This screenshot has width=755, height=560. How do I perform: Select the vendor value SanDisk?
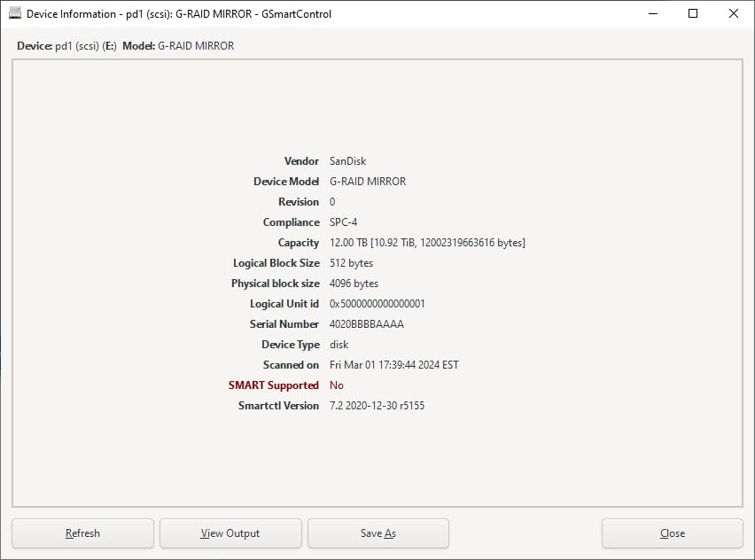[x=347, y=161]
